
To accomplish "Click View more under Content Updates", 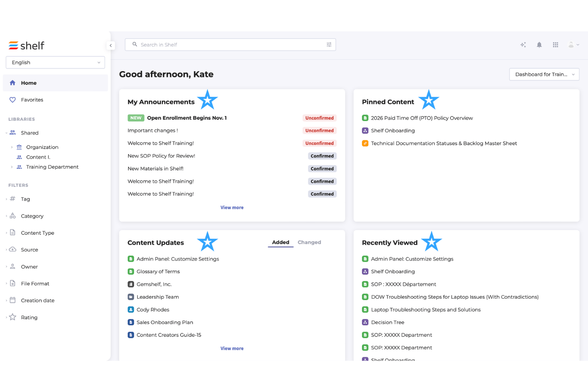I will point(232,349).
